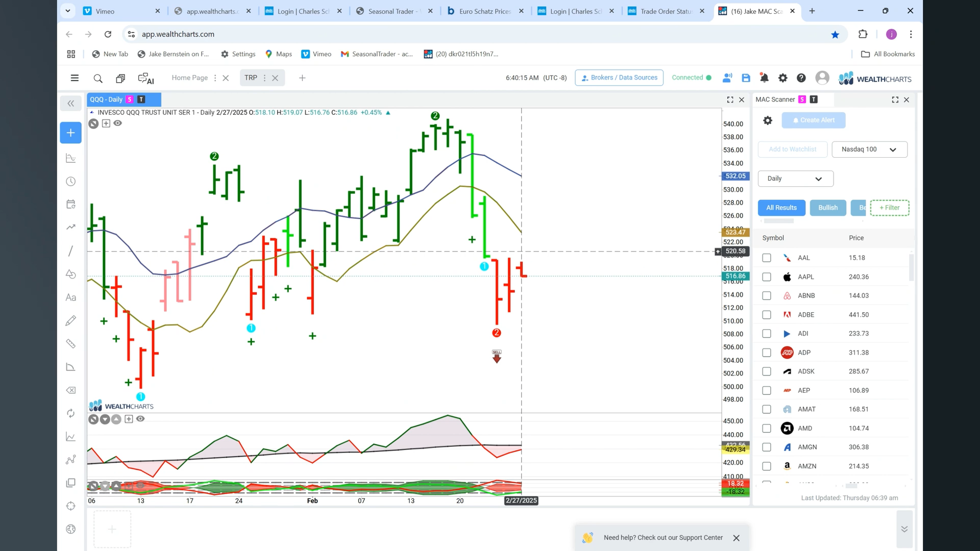Open Home Page tab options menu

(x=215, y=78)
